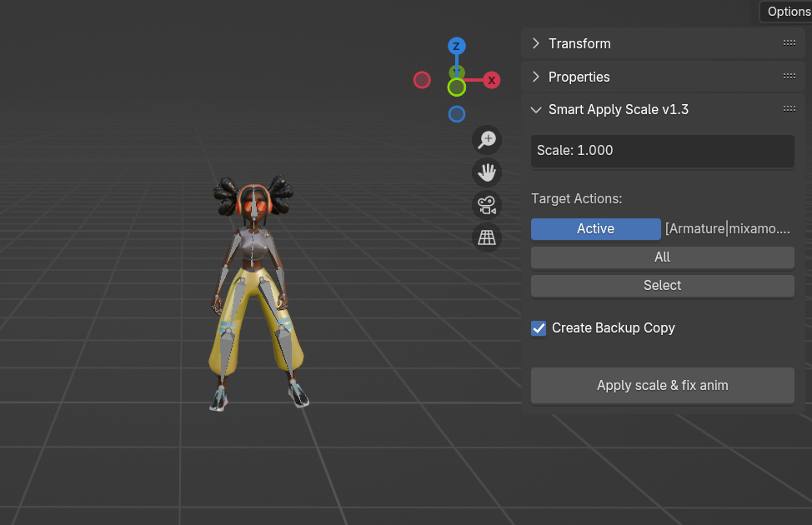Click the zoom view magnifier icon
Screen dimensions: 812x525
tap(487, 140)
